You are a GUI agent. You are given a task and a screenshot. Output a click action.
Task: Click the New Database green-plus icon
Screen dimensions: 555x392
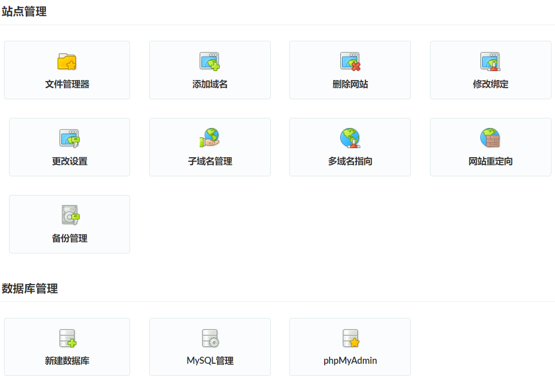click(x=67, y=338)
